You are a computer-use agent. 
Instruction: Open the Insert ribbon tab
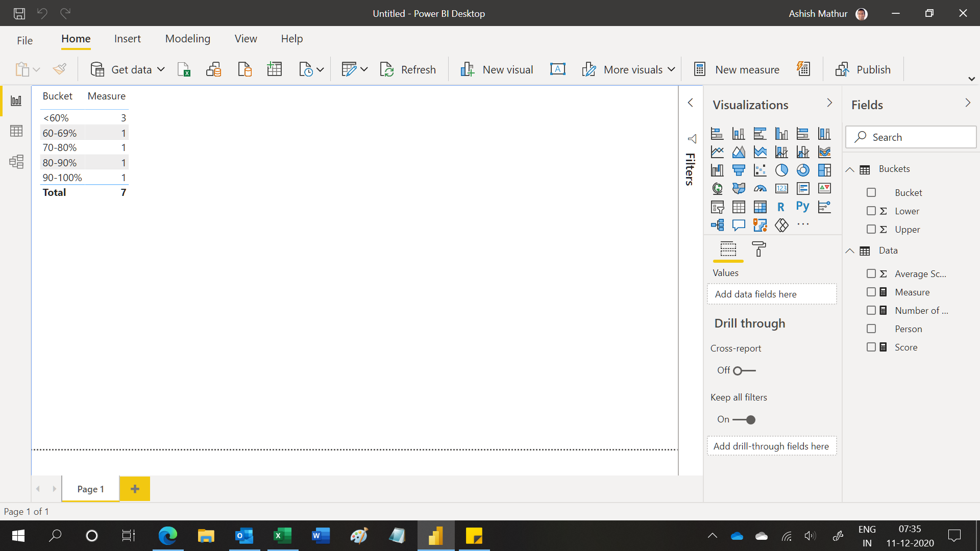[x=128, y=39]
